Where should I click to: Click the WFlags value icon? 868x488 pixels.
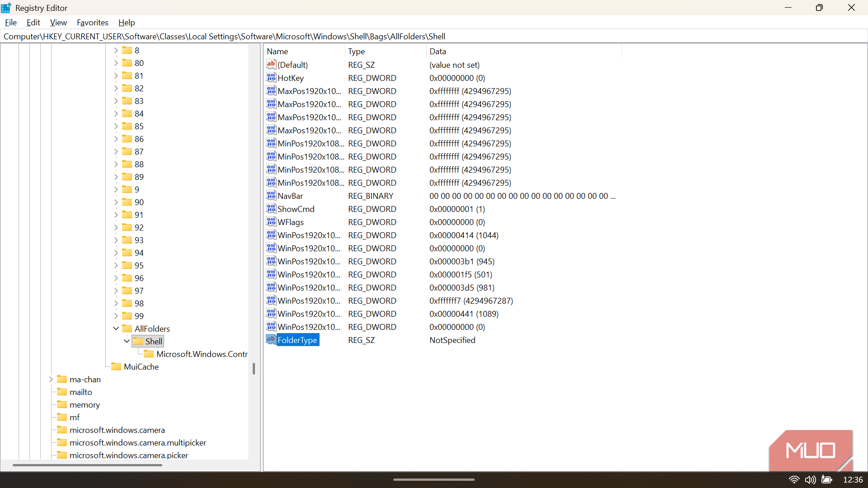pyautogui.click(x=271, y=222)
